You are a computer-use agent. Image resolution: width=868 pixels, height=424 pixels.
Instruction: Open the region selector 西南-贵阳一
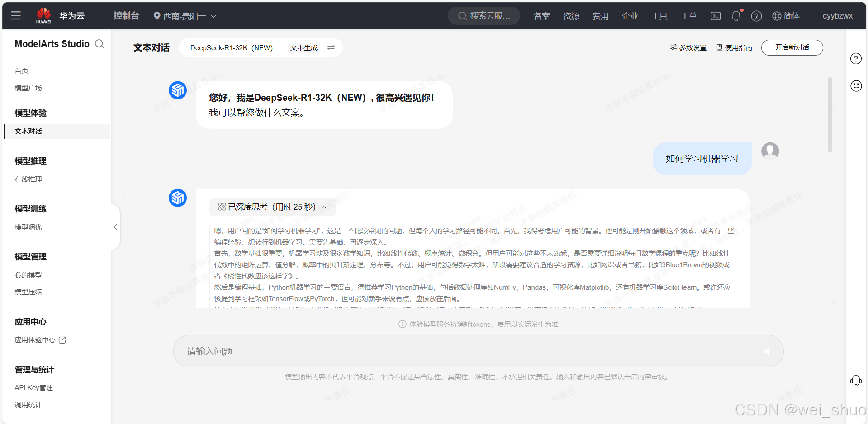point(185,16)
